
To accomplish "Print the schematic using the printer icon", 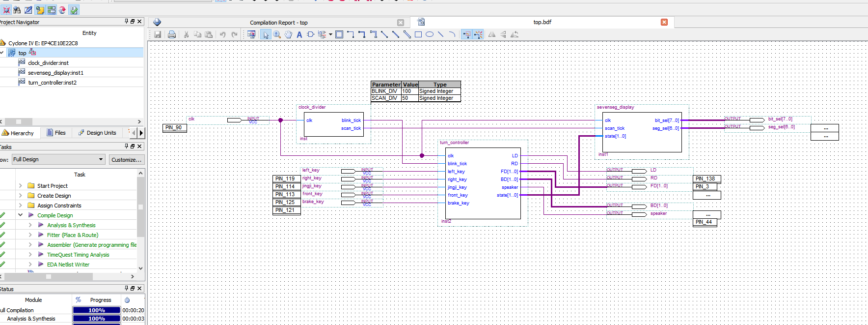I will pyautogui.click(x=172, y=34).
